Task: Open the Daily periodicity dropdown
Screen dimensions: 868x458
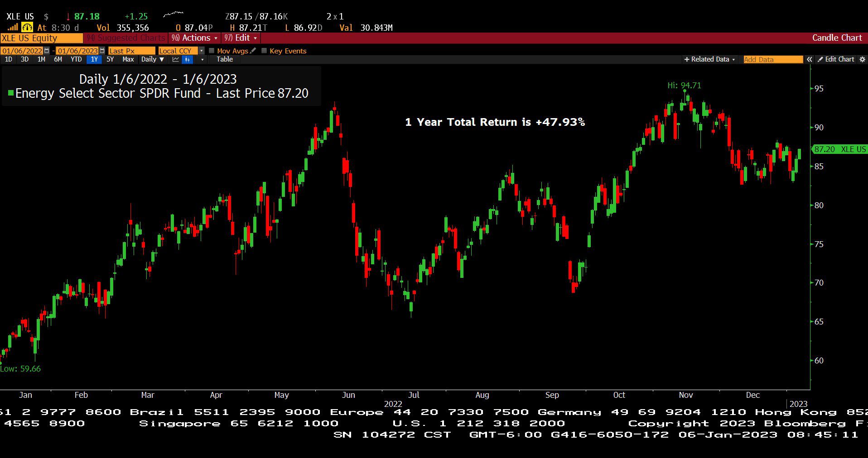Action: [152, 59]
